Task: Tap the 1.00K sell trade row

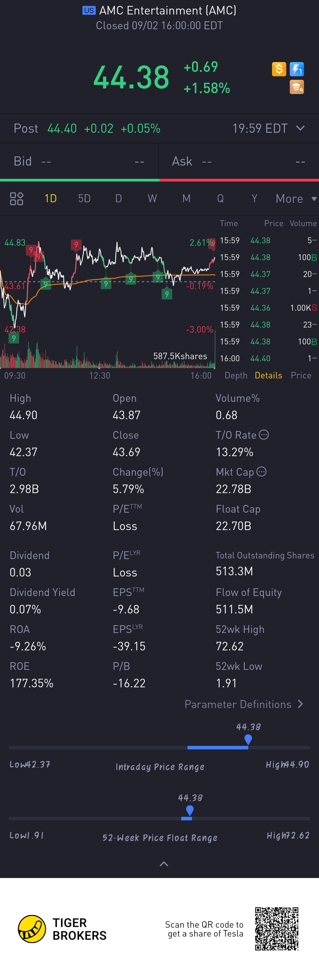Action: 268,308
